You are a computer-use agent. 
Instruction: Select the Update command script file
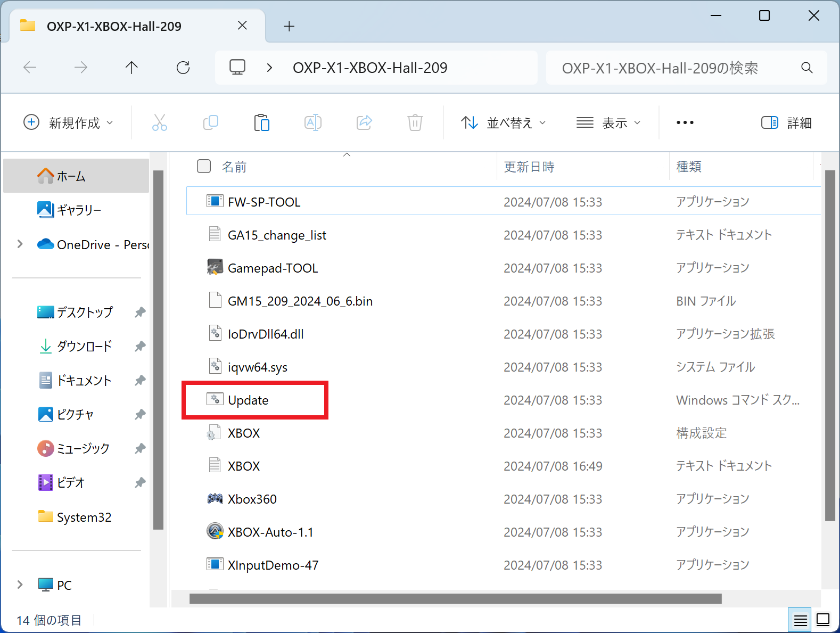click(248, 400)
